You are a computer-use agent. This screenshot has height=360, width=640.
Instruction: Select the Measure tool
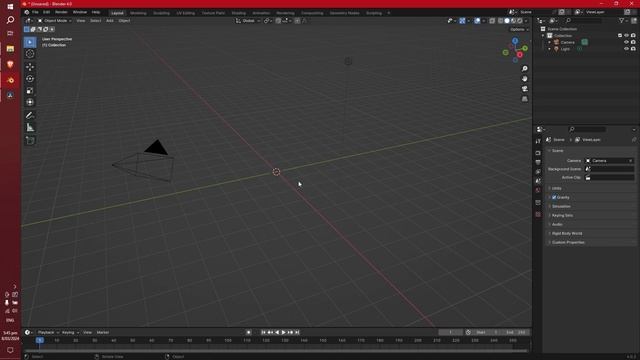30,127
